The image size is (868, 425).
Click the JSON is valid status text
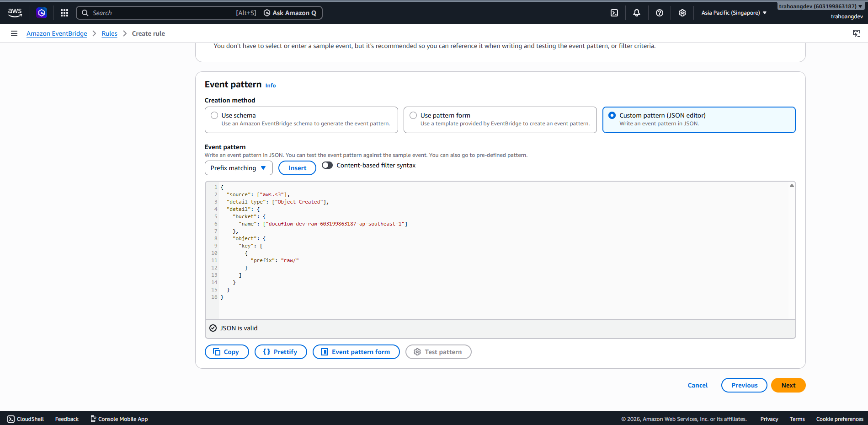click(239, 328)
